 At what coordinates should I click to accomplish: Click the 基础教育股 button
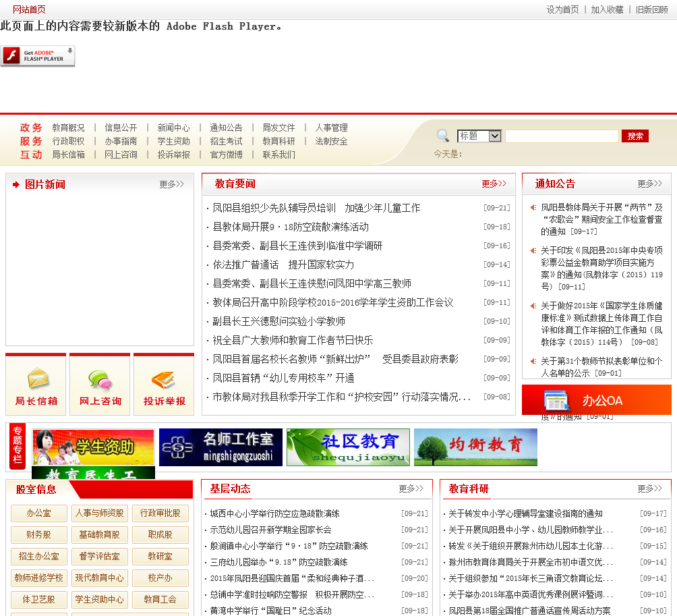click(x=99, y=535)
